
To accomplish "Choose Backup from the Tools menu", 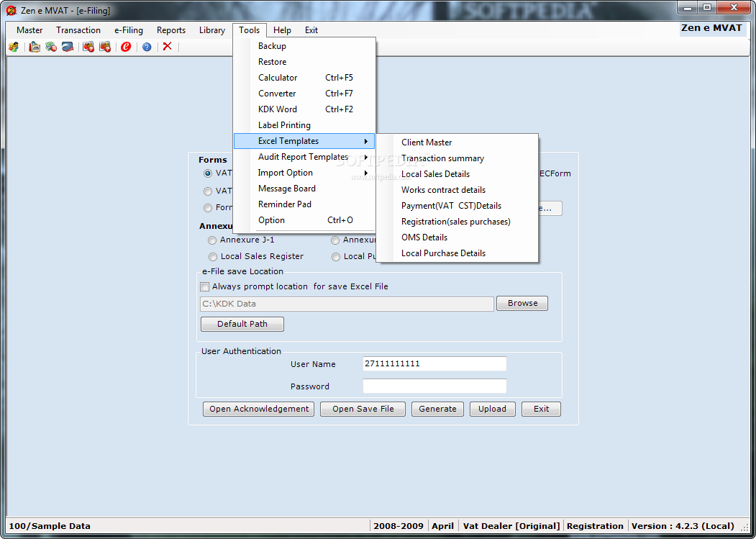I will pyautogui.click(x=304, y=46).
